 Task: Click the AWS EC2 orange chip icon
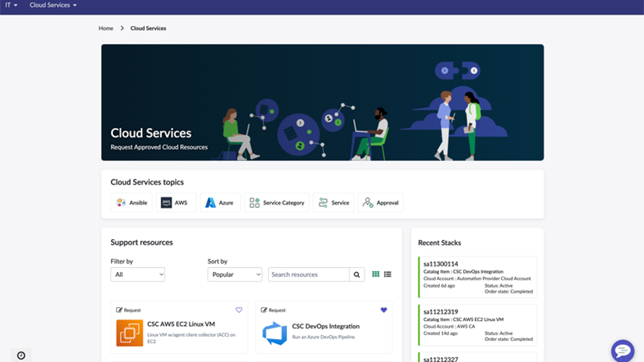pyautogui.click(x=130, y=333)
